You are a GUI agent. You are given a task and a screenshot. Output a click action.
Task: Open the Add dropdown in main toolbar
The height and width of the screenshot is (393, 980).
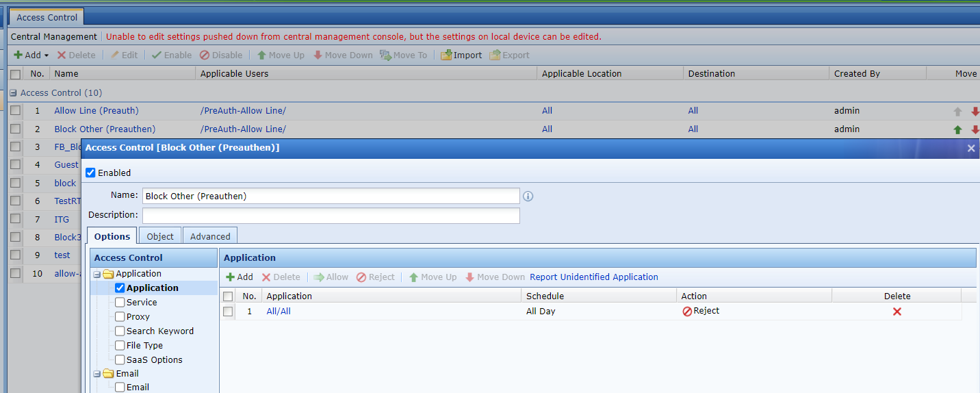(x=31, y=55)
